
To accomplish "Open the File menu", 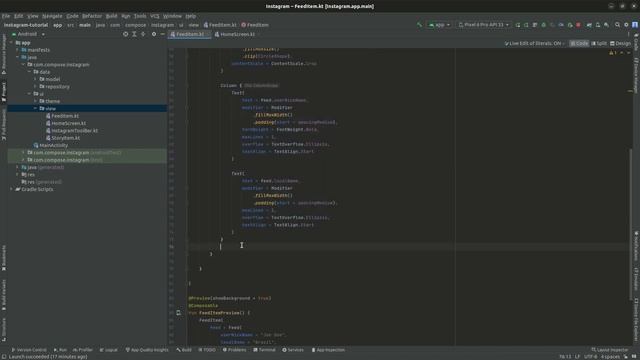I will point(6,16).
